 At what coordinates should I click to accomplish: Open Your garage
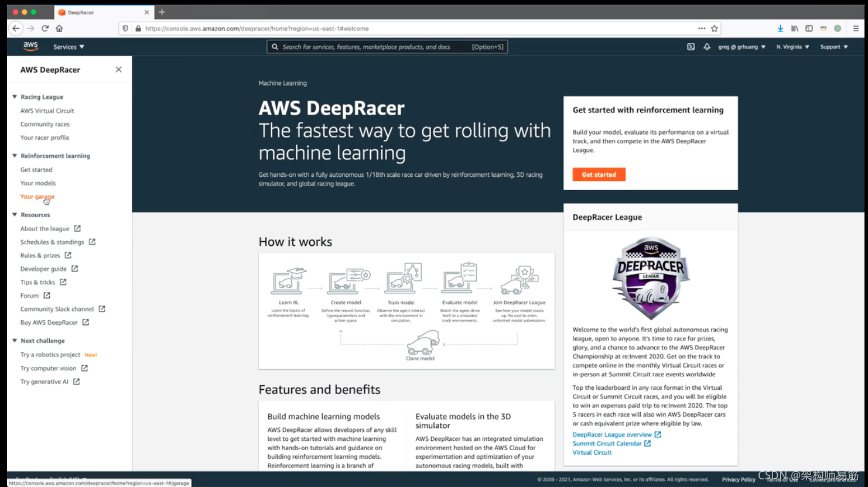click(x=37, y=197)
